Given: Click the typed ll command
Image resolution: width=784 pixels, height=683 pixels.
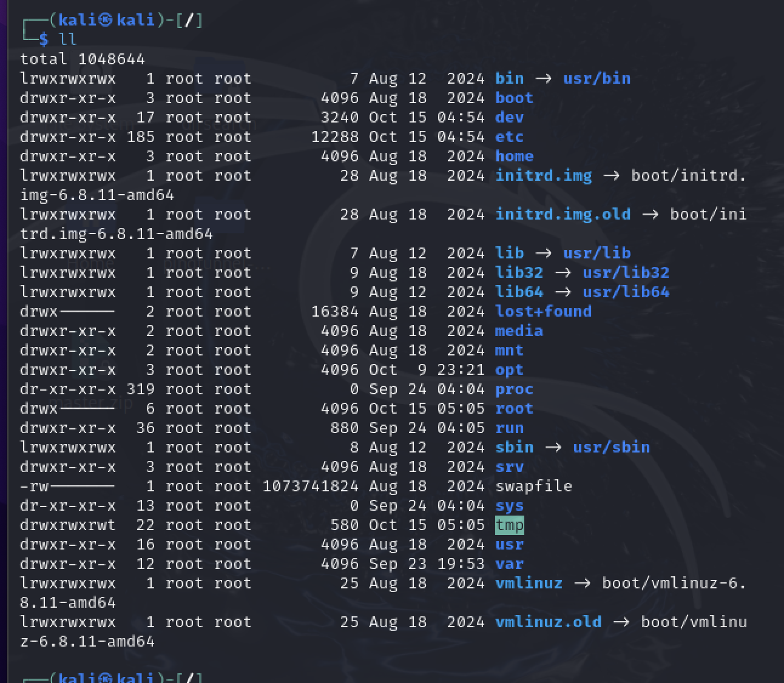Looking at the screenshot, I should tap(67, 39).
